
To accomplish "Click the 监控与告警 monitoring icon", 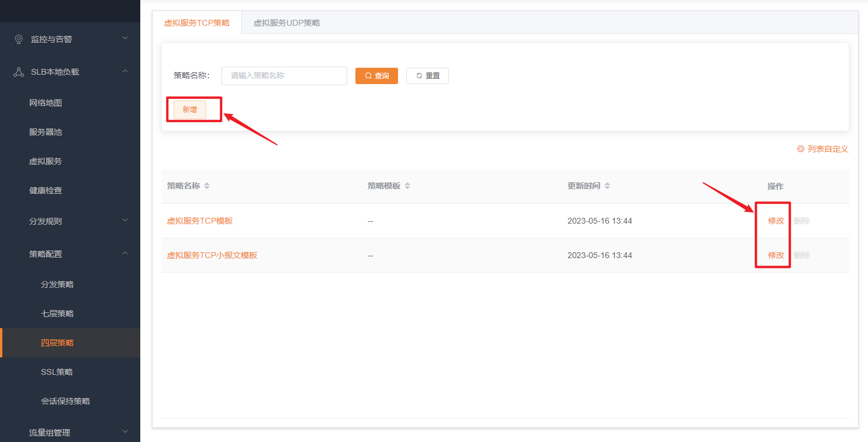I will click(x=19, y=39).
